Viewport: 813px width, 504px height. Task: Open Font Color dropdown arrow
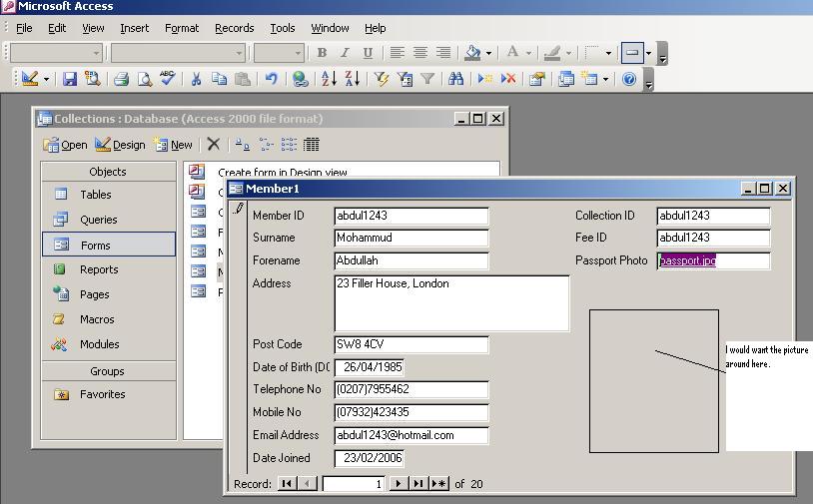pyautogui.click(x=528, y=53)
